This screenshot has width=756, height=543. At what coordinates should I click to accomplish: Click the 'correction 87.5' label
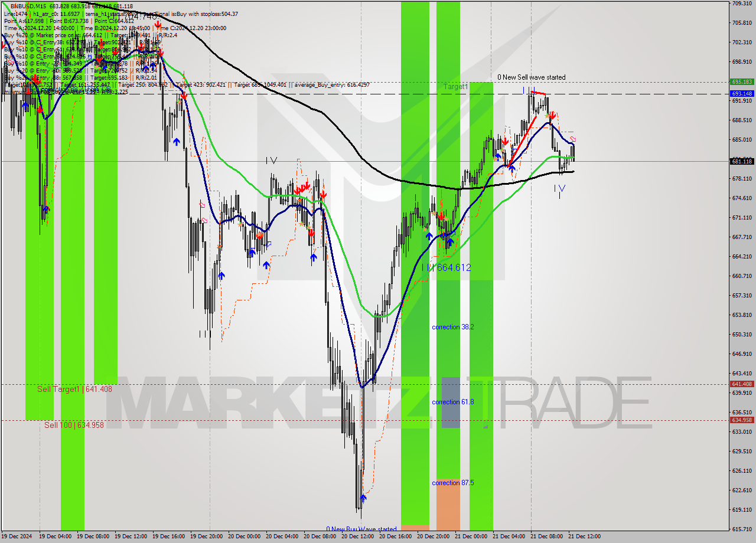point(452,483)
